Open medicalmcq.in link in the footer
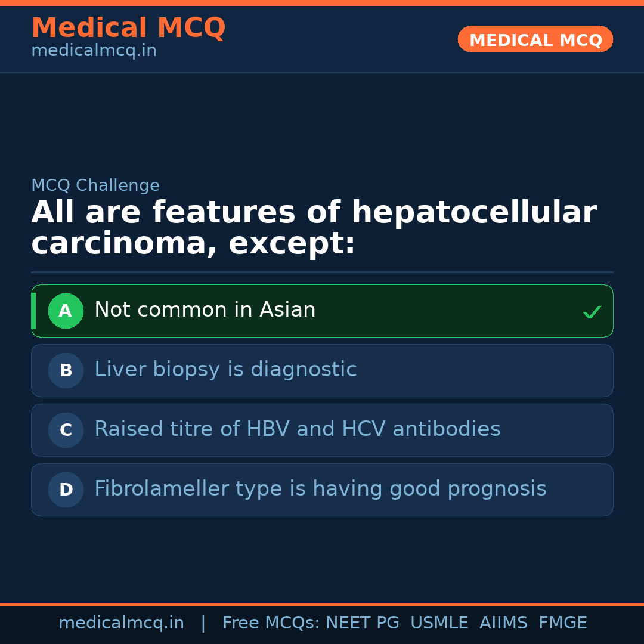 pos(121,623)
